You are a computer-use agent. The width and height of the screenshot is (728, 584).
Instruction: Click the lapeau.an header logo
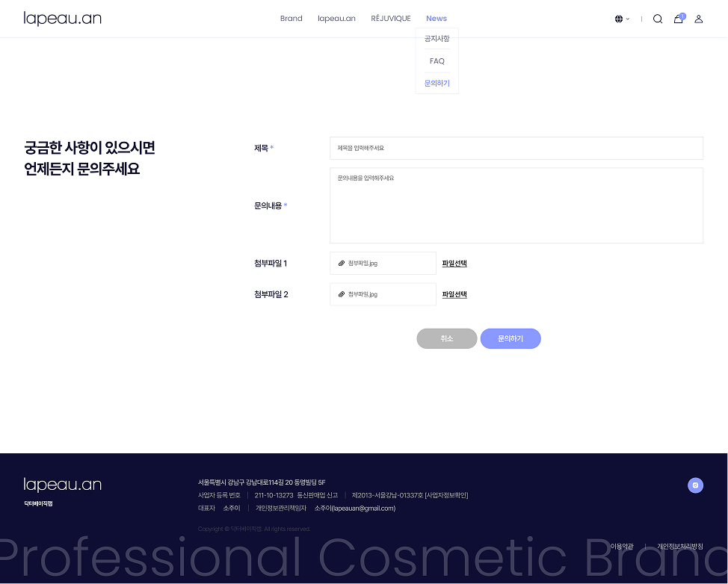63,19
